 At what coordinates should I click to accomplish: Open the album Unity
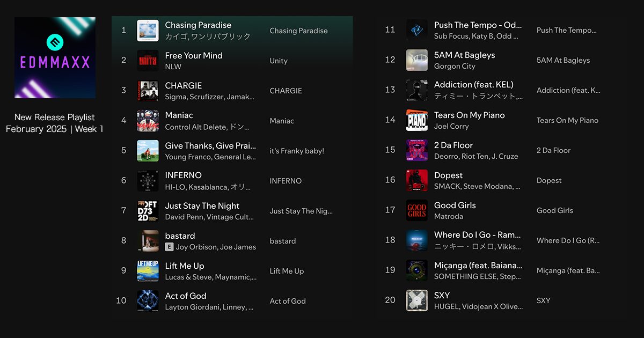279,61
